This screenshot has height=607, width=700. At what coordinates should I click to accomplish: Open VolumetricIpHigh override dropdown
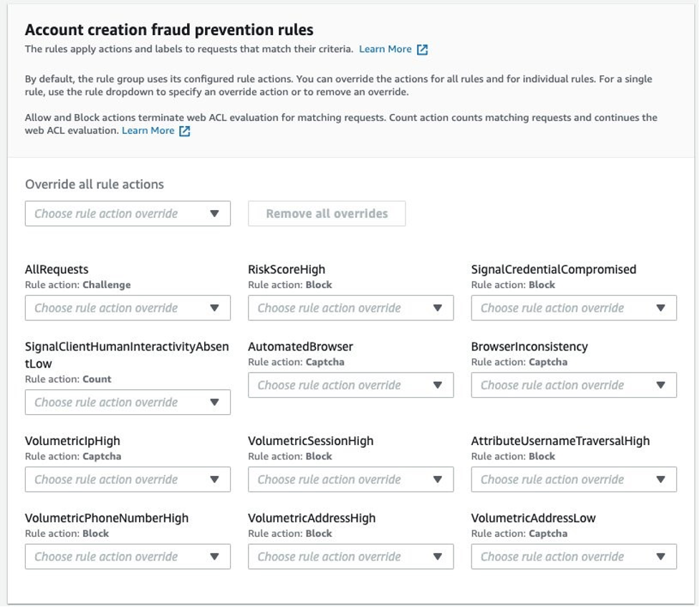click(x=128, y=480)
